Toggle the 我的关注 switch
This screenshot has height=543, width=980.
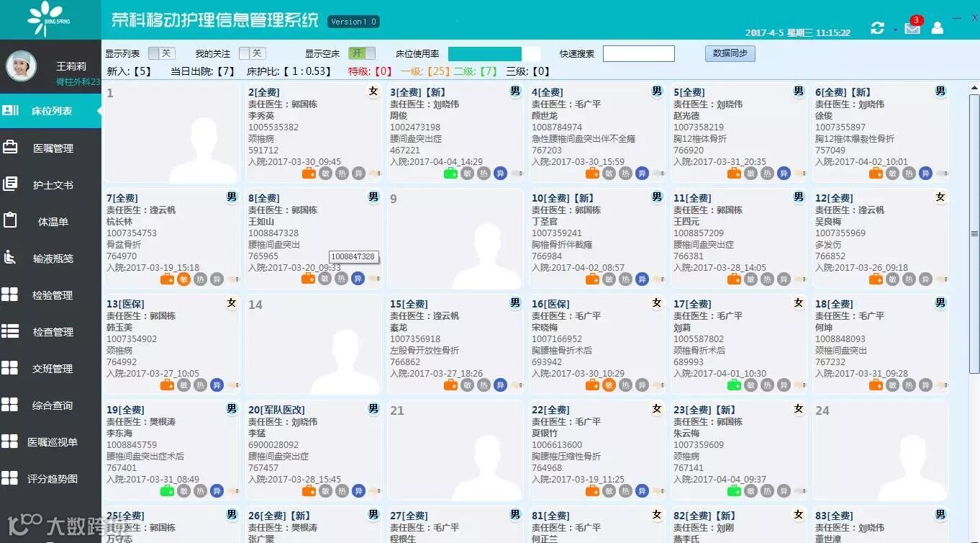[252, 53]
